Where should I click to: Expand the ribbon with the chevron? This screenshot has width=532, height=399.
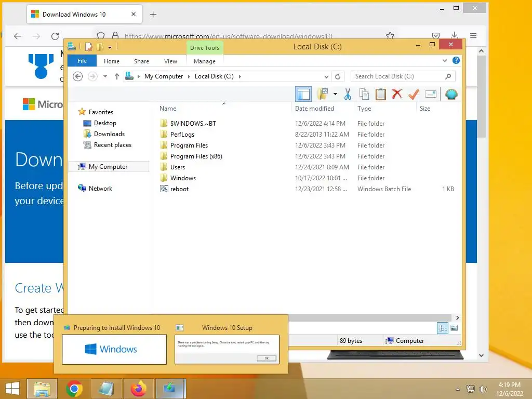pyautogui.click(x=445, y=61)
